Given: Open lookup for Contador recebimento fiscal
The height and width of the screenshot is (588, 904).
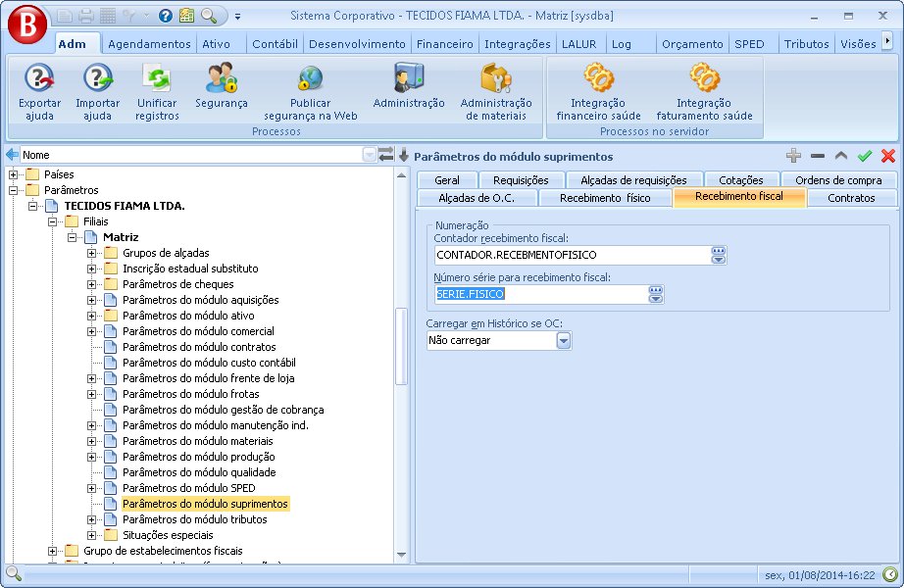Looking at the screenshot, I should 719,255.
